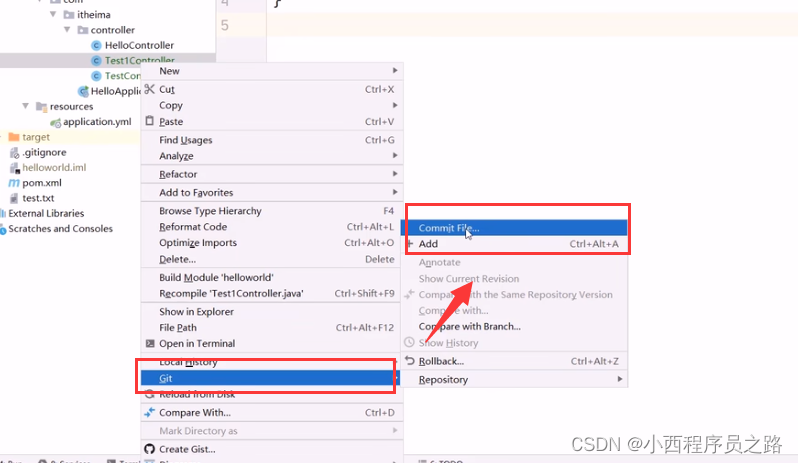Click the application.yml spring file icon

coord(55,122)
